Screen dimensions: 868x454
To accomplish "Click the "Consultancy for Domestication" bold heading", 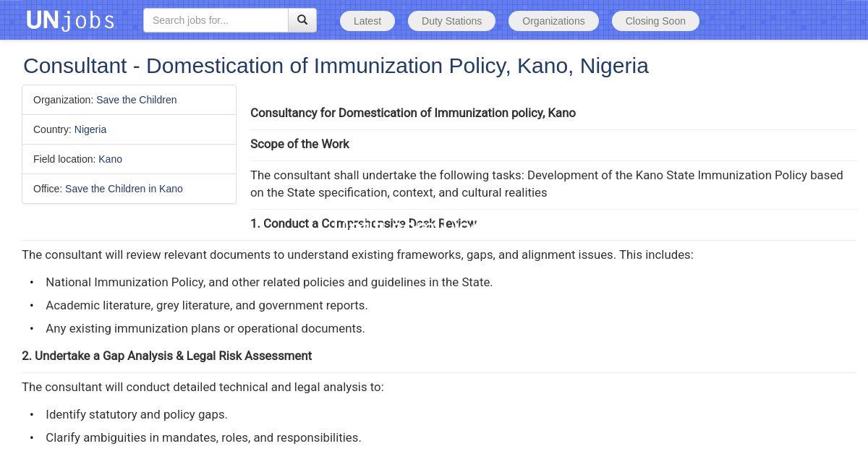I will [x=412, y=113].
